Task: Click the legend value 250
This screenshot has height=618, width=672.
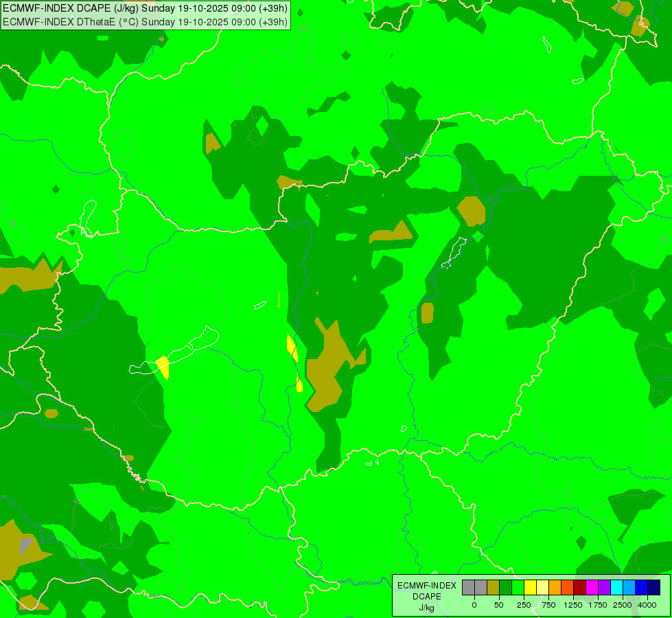Action: click(x=524, y=605)
